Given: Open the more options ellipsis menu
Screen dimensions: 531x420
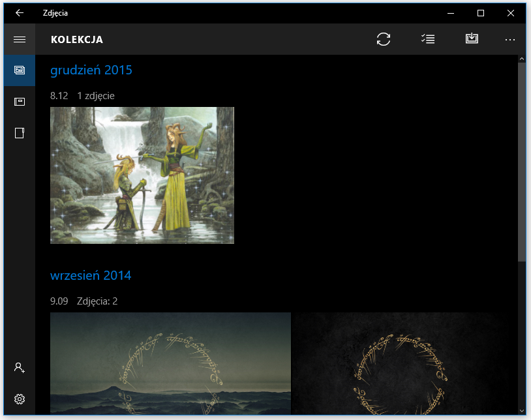Looking at the screenshot, I should 509,40.
